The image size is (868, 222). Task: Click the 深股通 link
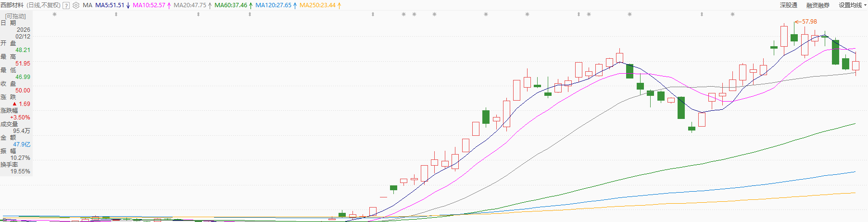coord(789,5)
